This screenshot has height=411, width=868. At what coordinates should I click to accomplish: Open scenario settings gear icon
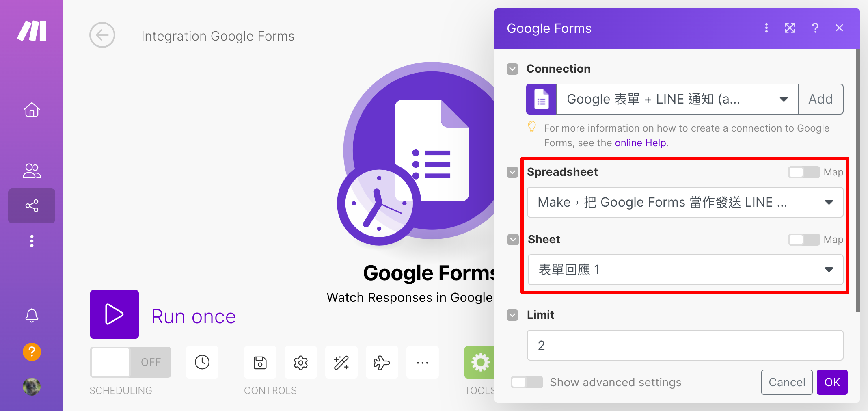(301, 362)
